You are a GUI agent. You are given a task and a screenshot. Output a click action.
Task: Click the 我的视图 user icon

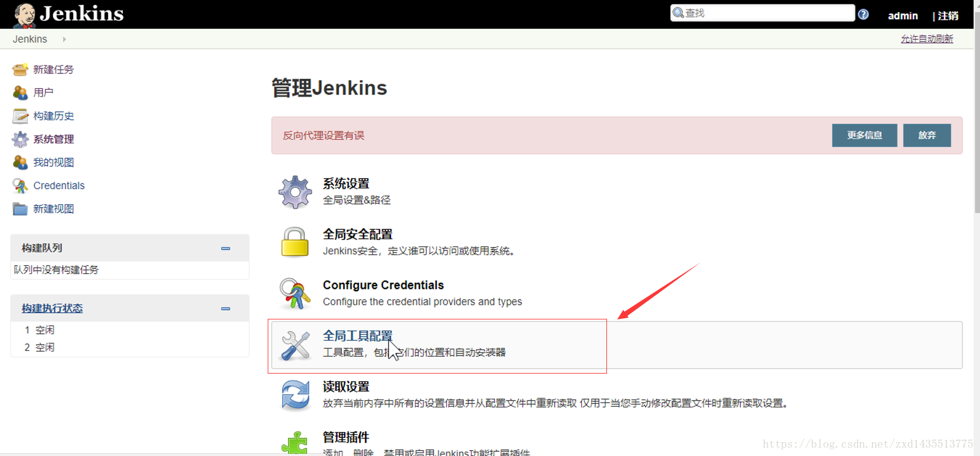pyautogui.click(x=20, y=162)
